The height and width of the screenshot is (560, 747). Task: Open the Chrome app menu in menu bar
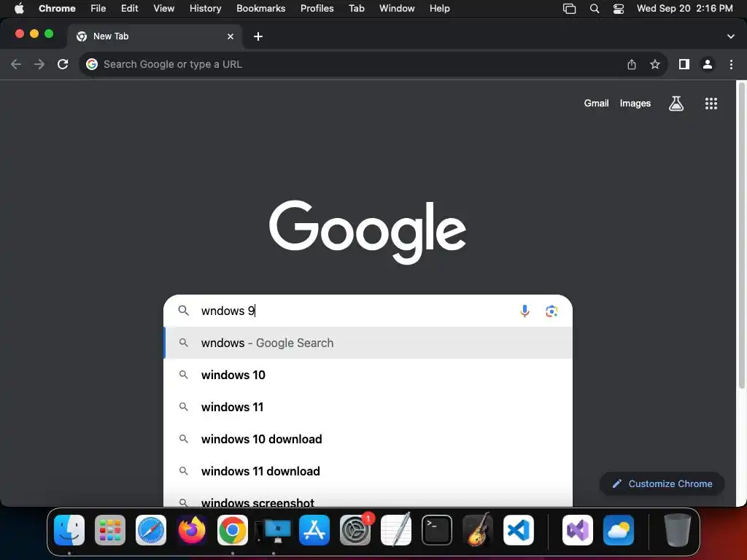[x=57, y=9]
